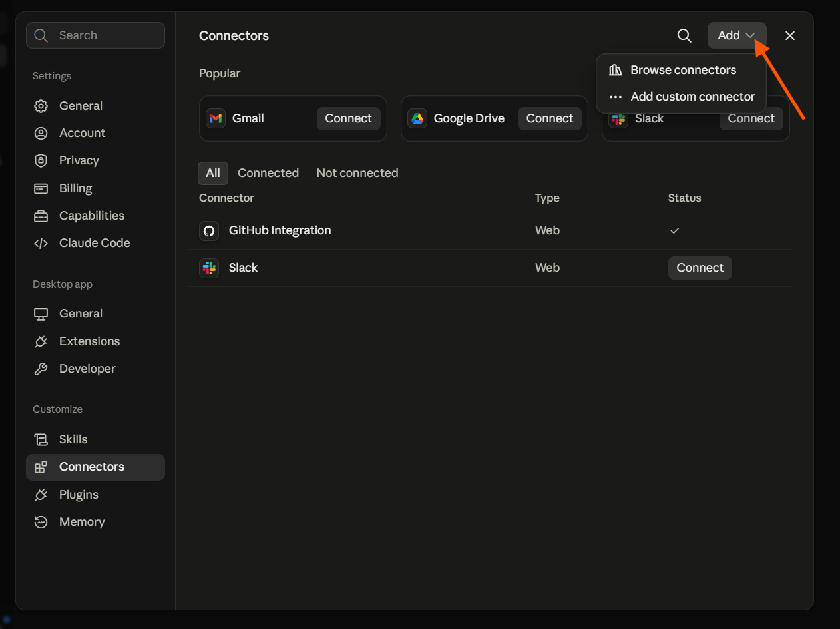Image resolution: width=840 pixels, height=629 pixels.
Task: Click the connectors search magnifier icon
Action: pyautogui.click(x=684, y=35)
